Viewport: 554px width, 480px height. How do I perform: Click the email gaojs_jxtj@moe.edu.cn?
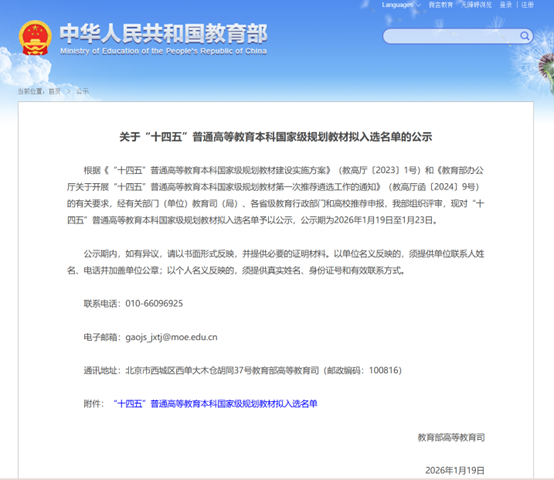click(171, 337)
